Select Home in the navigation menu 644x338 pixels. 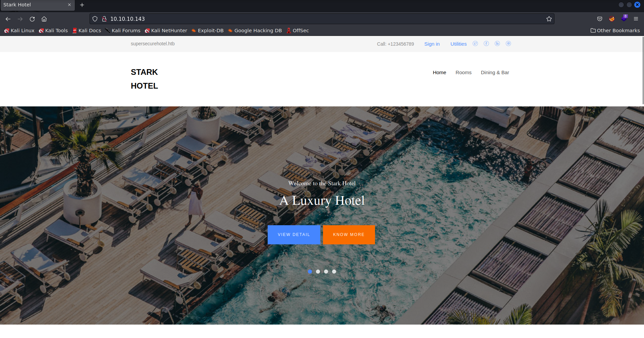tap(439, 73)
